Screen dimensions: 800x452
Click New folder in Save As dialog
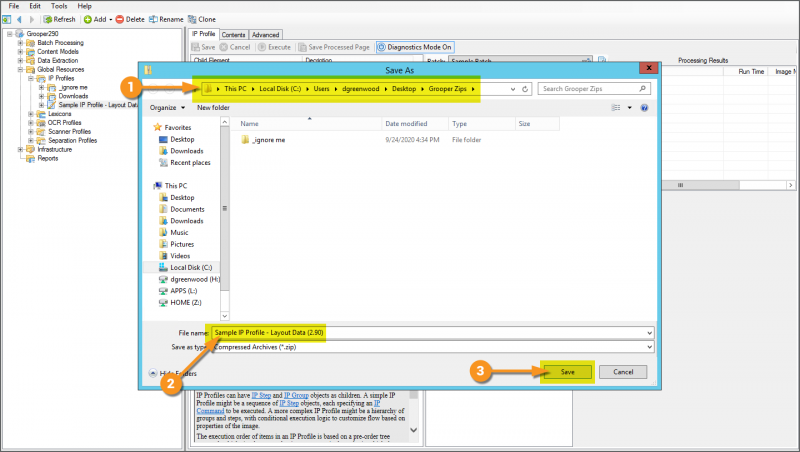[213, 108]
